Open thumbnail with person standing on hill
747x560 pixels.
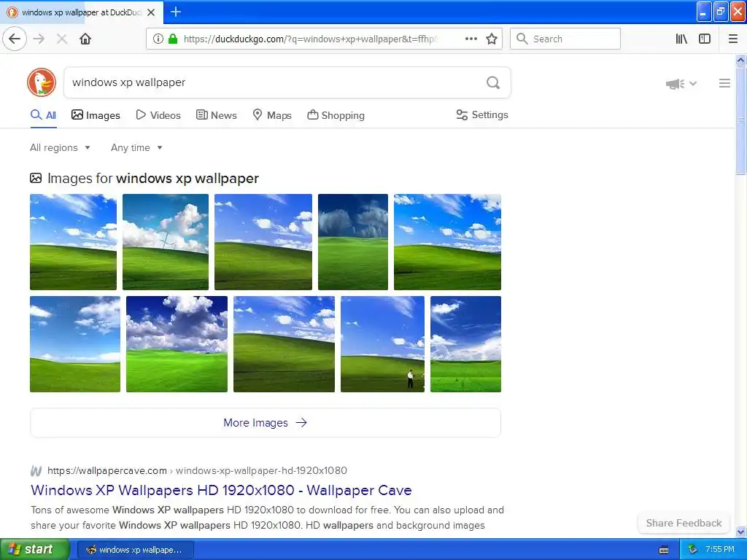382,344
